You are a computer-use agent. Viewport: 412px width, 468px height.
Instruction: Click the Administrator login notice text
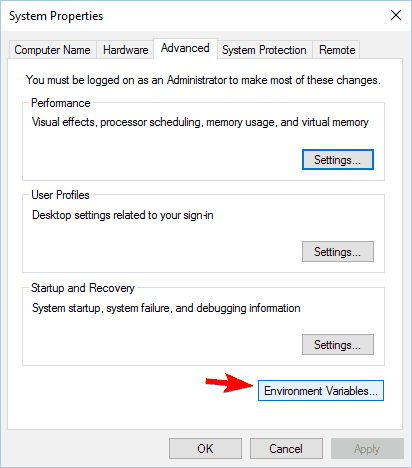(203, 80)
